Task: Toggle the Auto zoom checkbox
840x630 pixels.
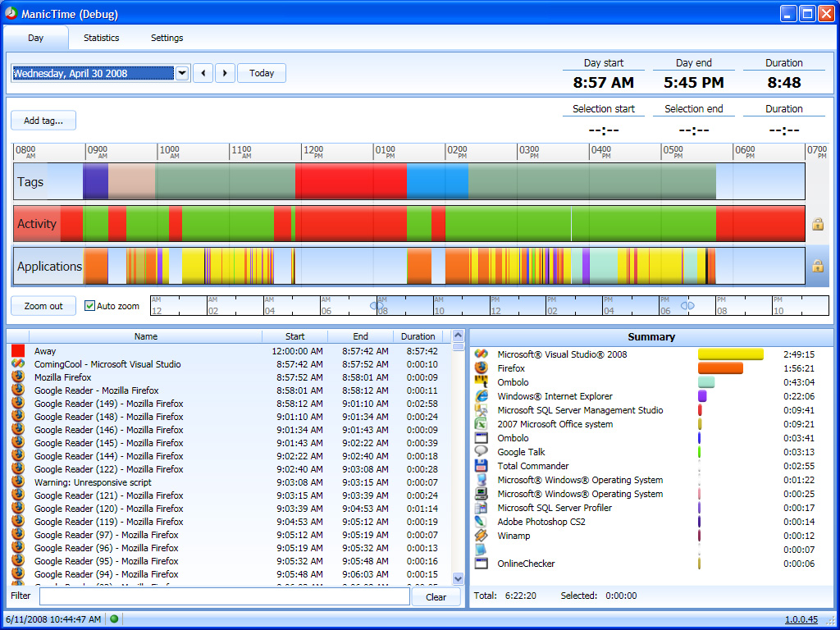Action: 90,306
